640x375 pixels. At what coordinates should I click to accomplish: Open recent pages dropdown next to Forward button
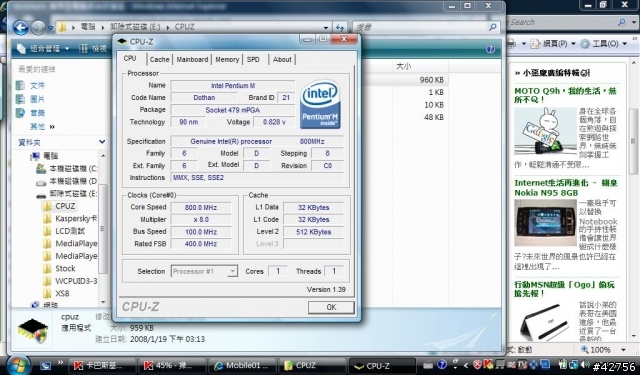click(x=51, y=28)
